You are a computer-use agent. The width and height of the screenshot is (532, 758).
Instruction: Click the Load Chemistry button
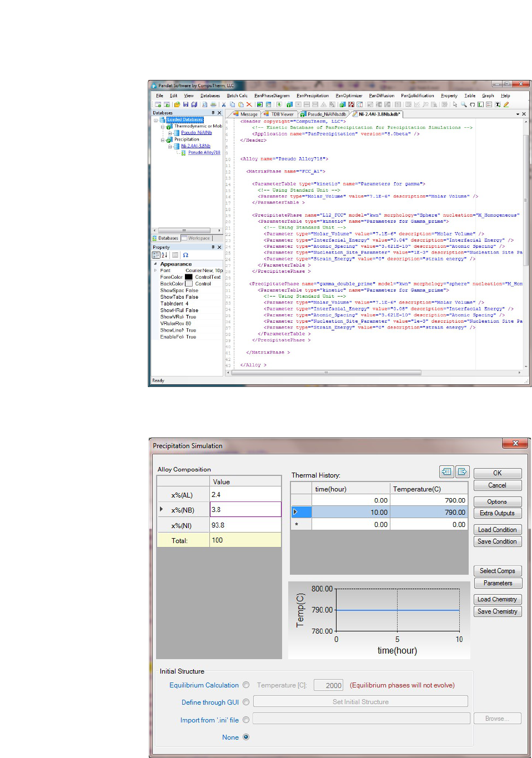pos(498,599)
